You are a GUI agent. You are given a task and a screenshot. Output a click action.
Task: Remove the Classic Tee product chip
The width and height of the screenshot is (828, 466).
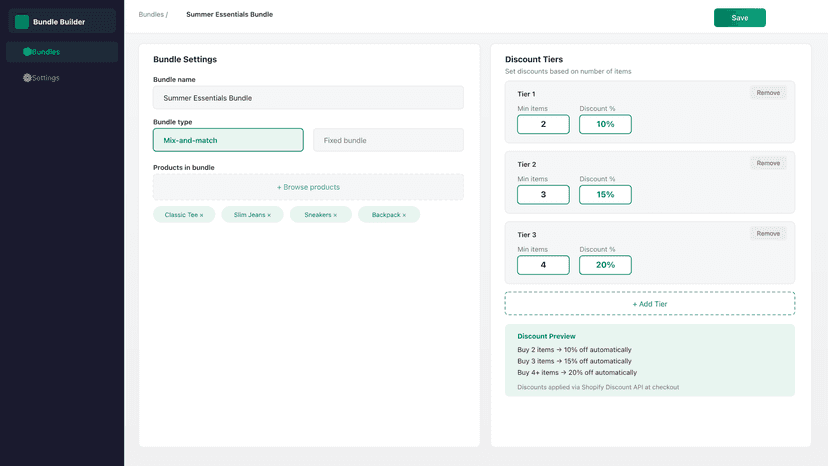tap(201, 215)
